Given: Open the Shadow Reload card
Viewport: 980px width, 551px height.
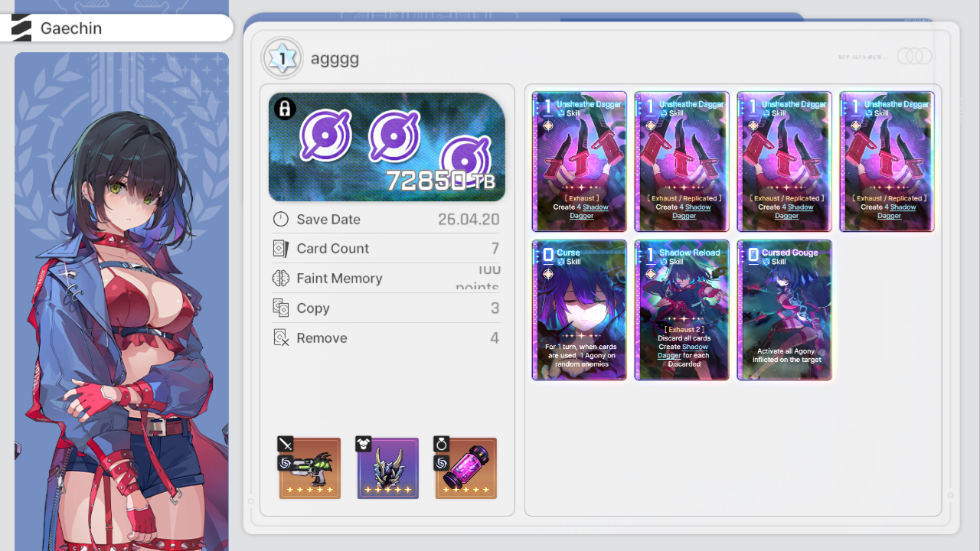Looking at the screenshot, I should [682, 310].
